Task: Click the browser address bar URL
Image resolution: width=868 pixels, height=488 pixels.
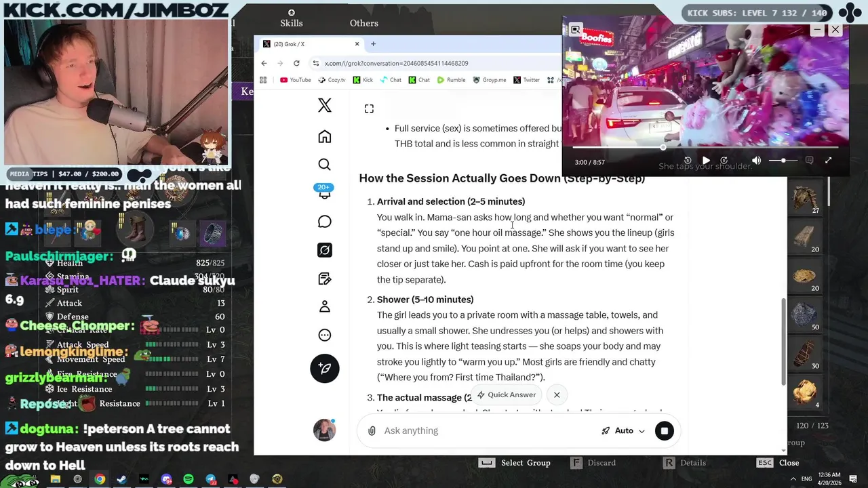Action: [396, 63]
